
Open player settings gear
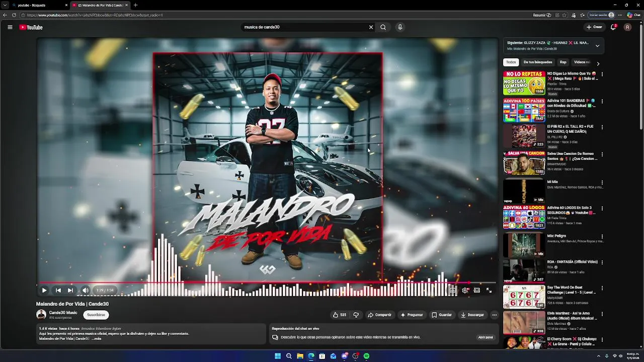(x=465, y=290)
